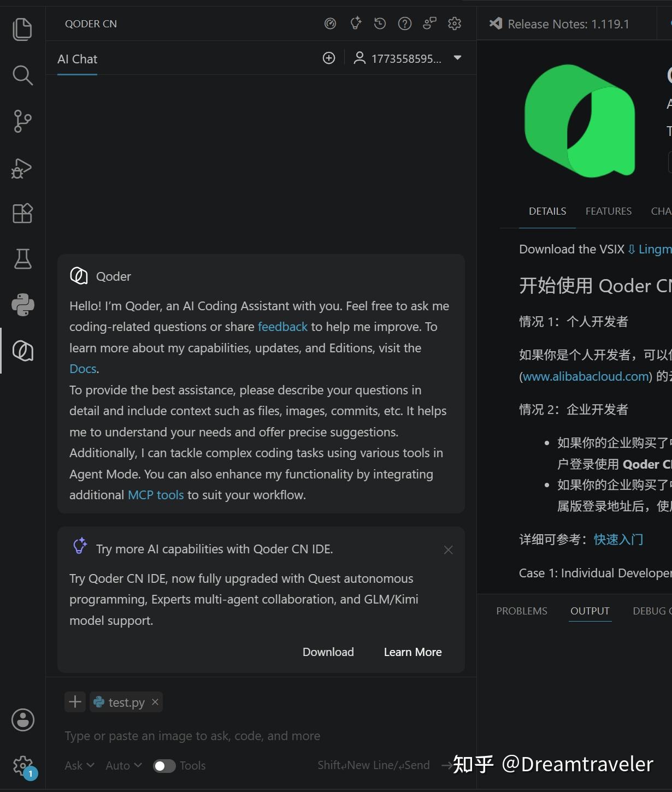Dismiss the Qoder CN IDE promo card
672x792 pixels.
click(x=449, y=550)
